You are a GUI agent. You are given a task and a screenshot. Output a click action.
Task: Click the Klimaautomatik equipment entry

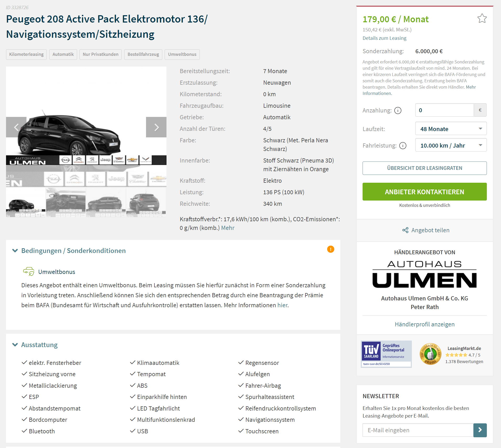[158, 363]
